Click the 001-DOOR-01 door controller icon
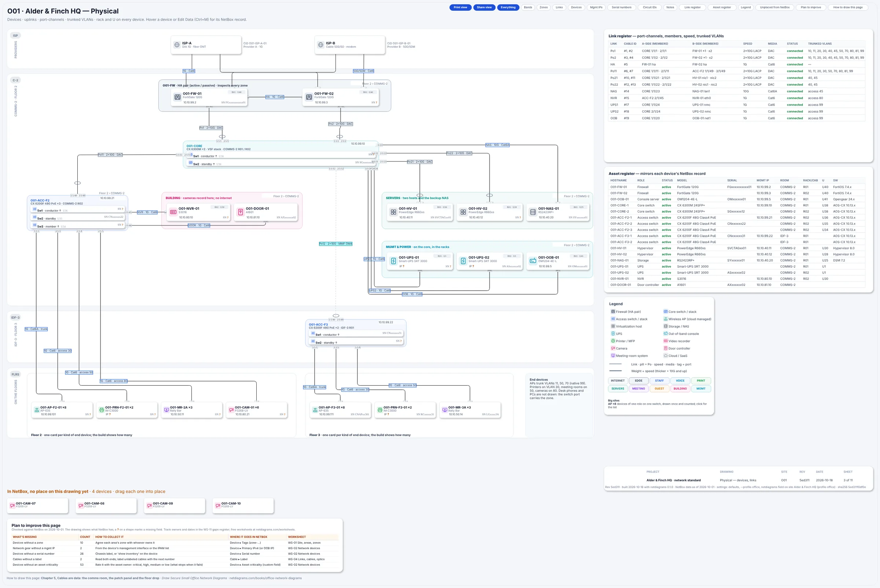This screenshot has width=880, height=588. click(x=241, y=212)
